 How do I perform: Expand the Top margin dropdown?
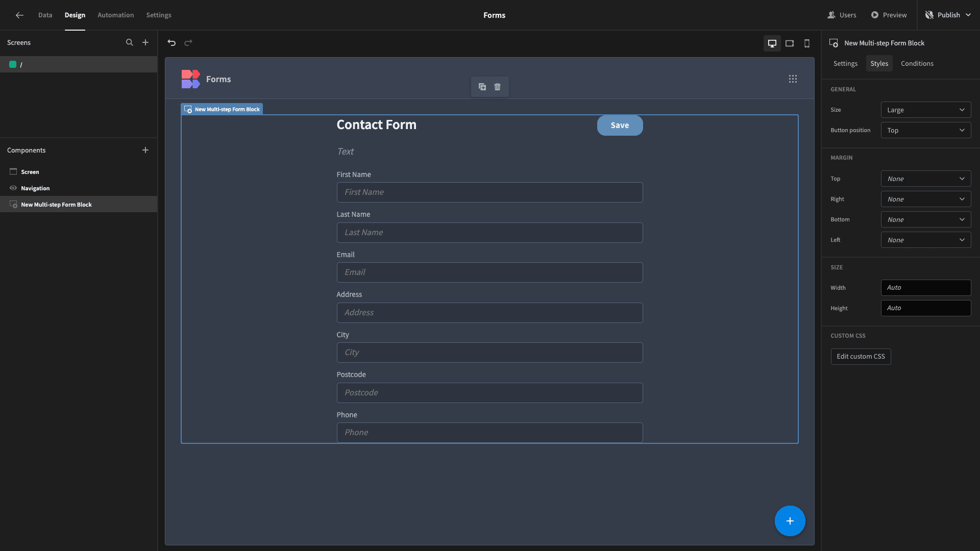(x=925, y=179)
